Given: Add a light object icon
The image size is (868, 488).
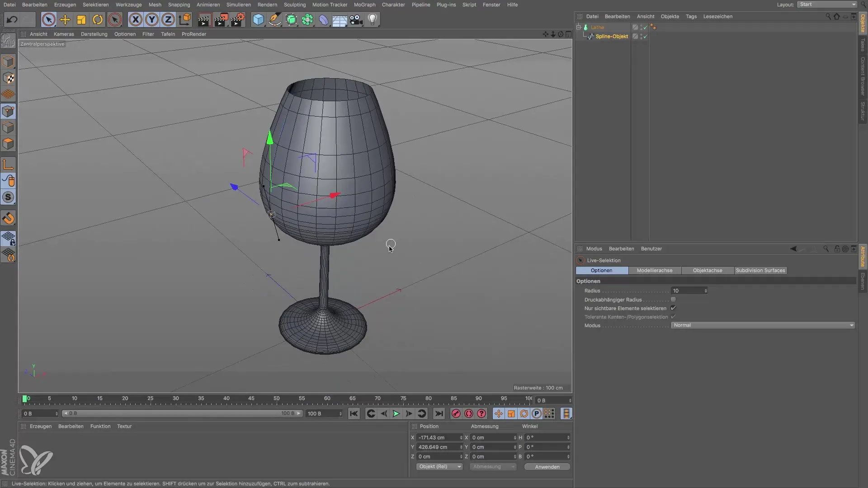Looking at the screenshot, I should pos(373,20).
